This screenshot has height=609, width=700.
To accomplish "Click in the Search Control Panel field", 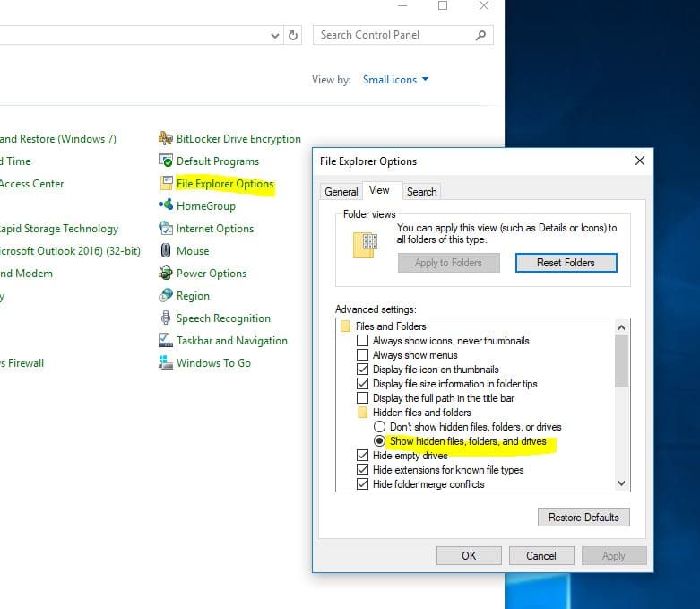I will coord(394,35).
